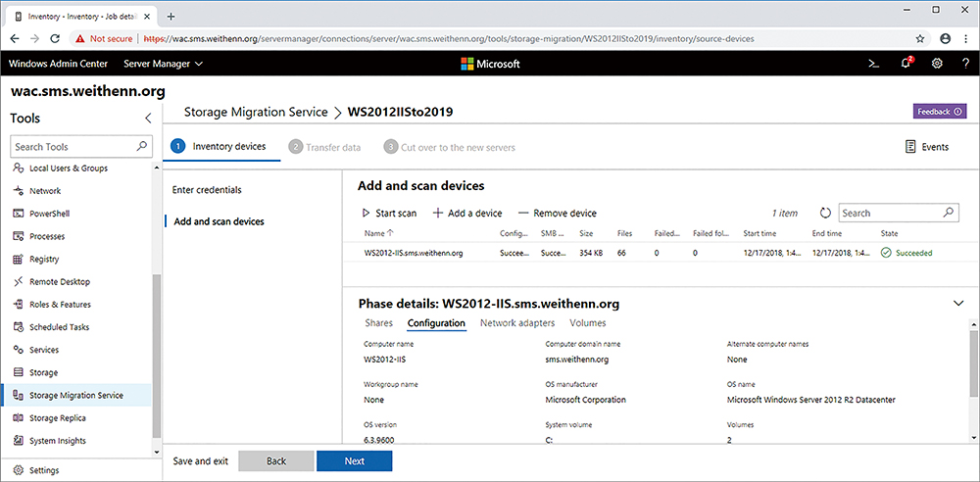Click the Next button
The width and height of the screenshot is (980, 482).
tap(355, 460)
